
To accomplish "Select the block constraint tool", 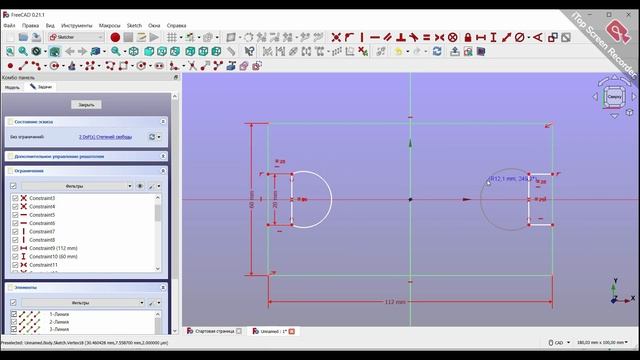I will coord(452,38).
